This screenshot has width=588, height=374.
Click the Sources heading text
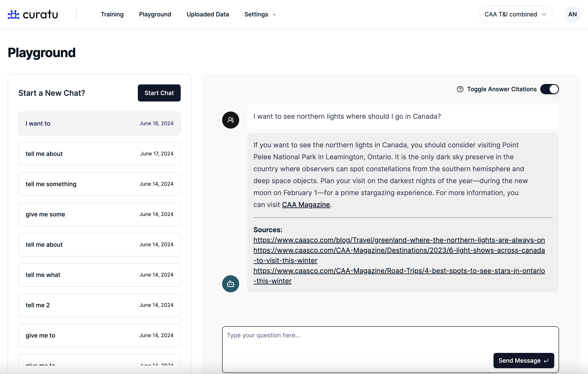point(268,230)
